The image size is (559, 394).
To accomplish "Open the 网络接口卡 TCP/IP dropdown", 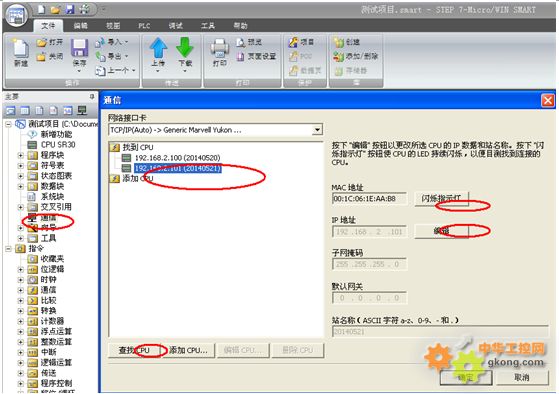I will (x=317, y=130).
